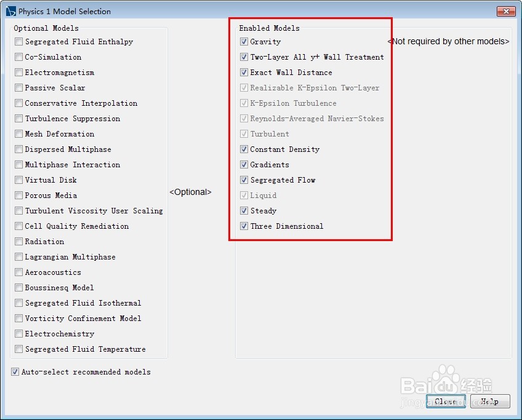Check Lagrangian Multiphase
The width and height of the screenshot is (522, 420).
pyautogui.click(x=19, y=256)
